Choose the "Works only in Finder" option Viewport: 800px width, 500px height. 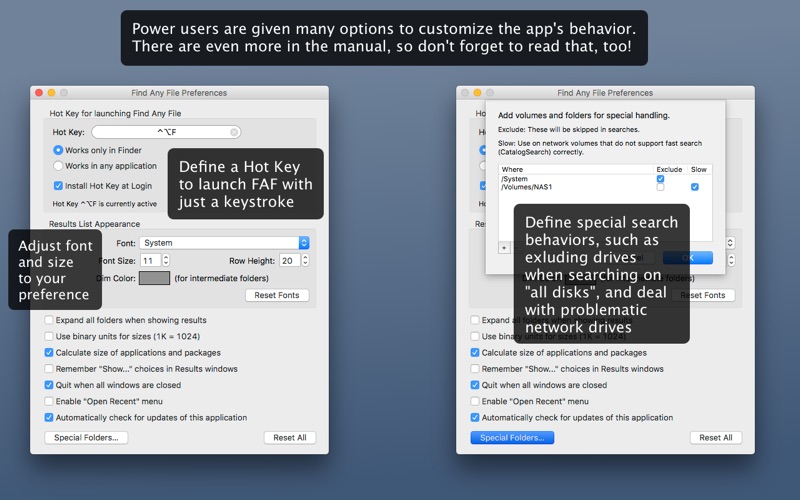58,150
